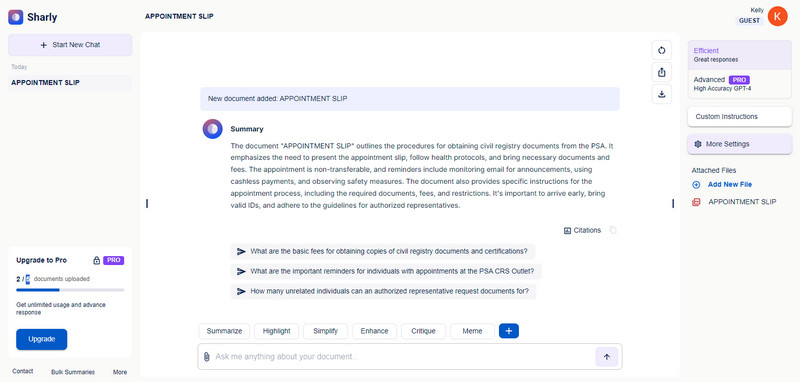Click the Meme quick action
This screenshot has width=800, height=382.
tap(472, 331)
